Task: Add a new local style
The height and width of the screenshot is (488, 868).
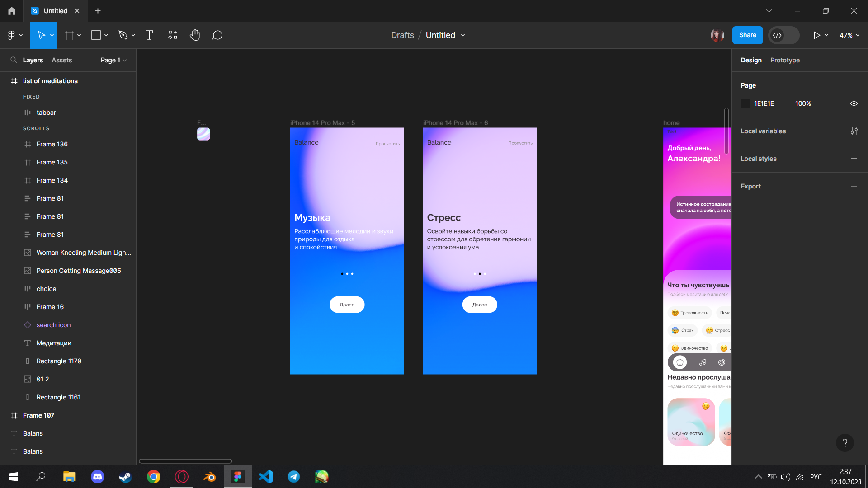Action: pyautogui.click(x=854, y=159)
